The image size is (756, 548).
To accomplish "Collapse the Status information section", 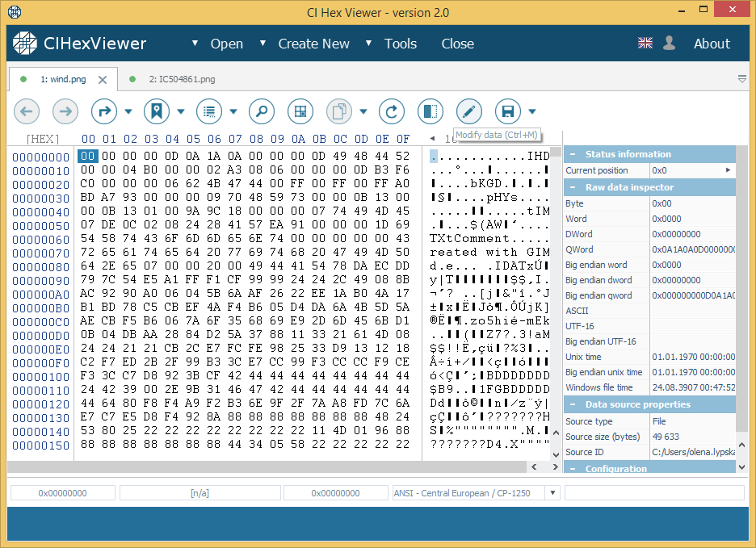I will tap(573, 154).
